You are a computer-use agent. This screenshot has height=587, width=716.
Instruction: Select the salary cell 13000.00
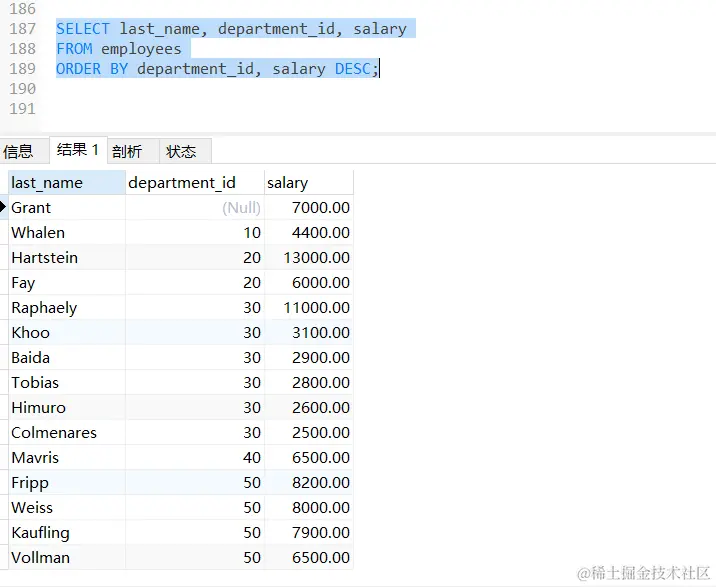pyautogui.click(x=309, y=258)
